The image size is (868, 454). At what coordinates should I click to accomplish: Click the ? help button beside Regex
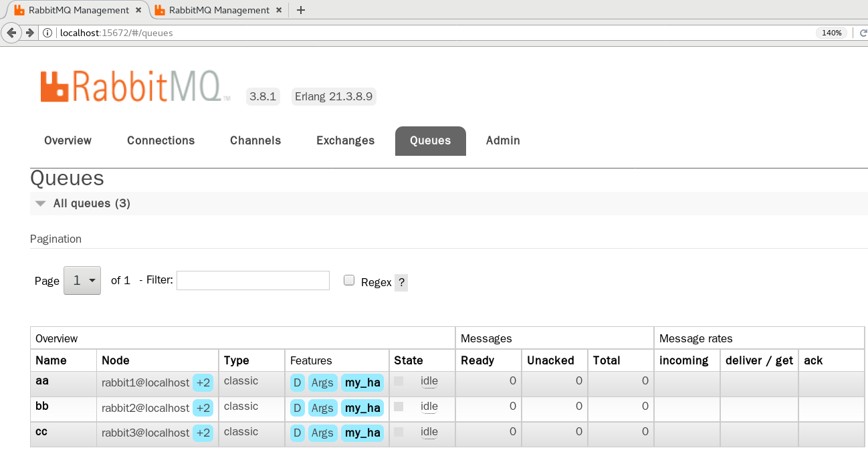(401, 282)
